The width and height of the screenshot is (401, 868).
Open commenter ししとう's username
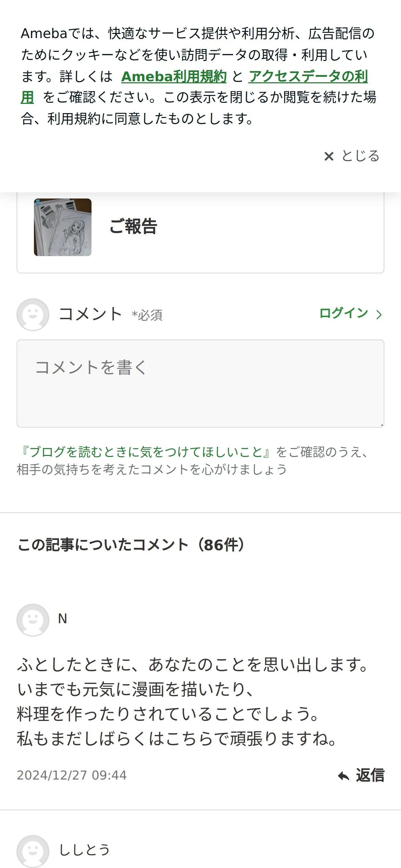pos(84,850)
